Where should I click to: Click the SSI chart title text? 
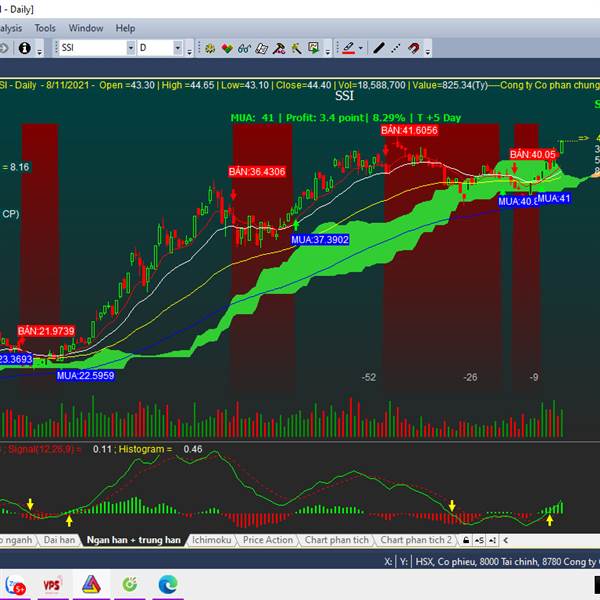click(x=344, y=96)
